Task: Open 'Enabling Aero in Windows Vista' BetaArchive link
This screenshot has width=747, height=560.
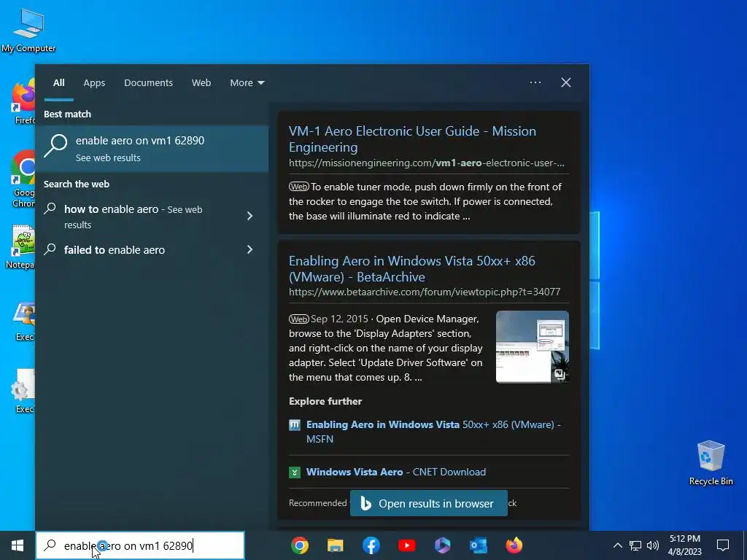Action: point(412,268)
